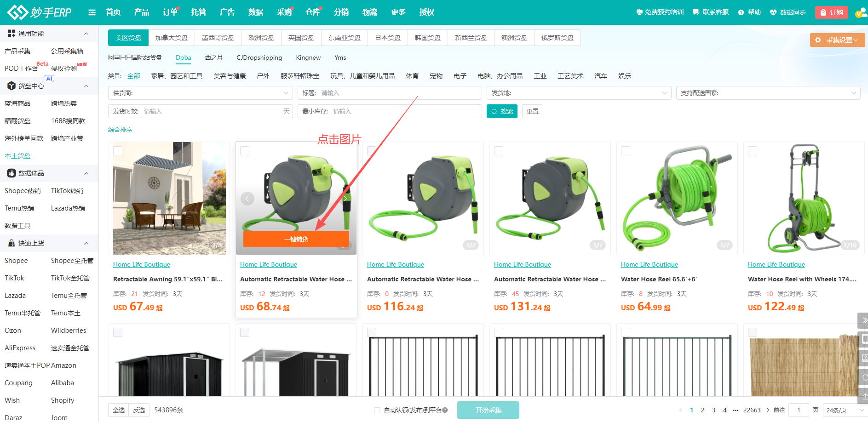Click the 标题 title input field

(390, 93)
